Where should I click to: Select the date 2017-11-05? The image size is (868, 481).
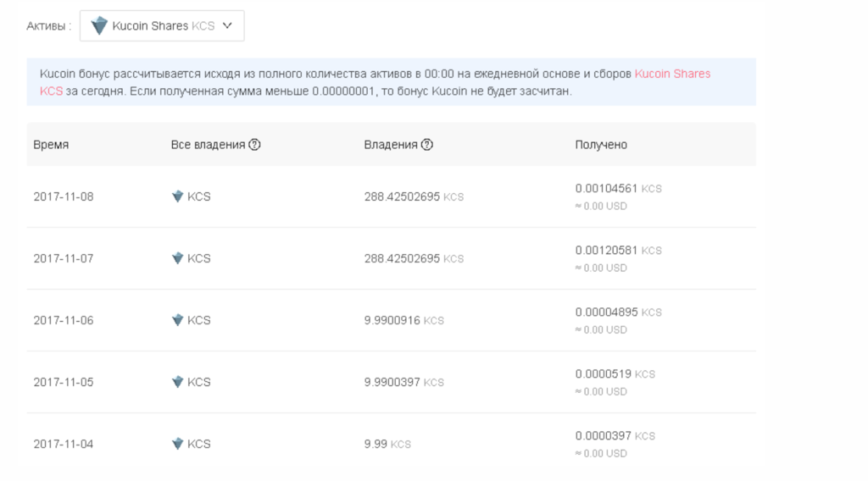[63, 383]
